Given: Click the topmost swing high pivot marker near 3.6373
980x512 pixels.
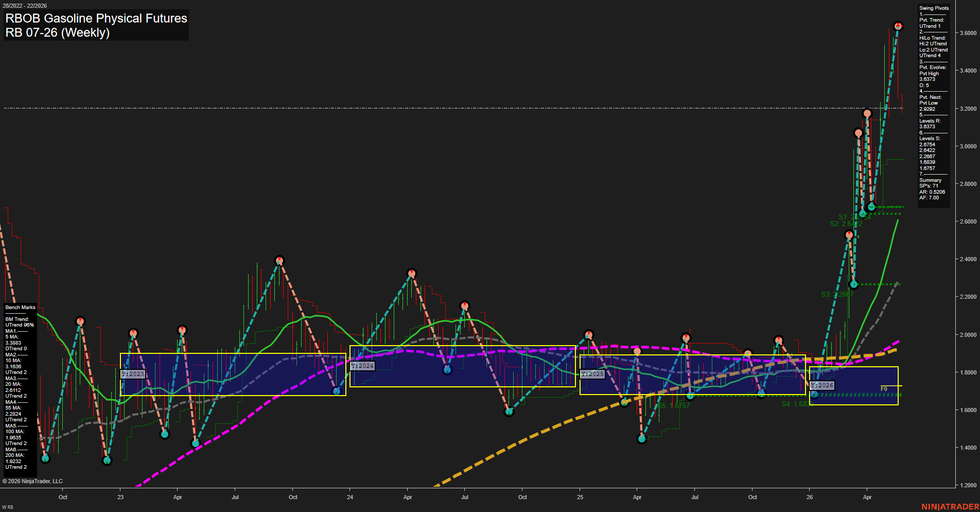Looking at the screenshot, I should tap(898, 26).
